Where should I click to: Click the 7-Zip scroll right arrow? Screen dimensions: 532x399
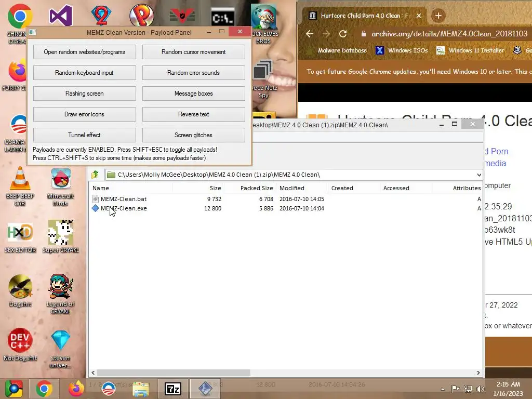pos(478,373)
